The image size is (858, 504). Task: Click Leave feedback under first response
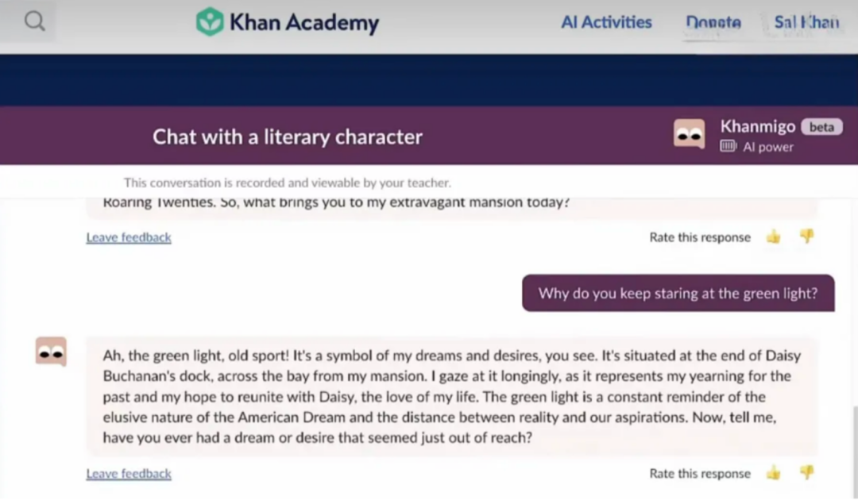129,237
